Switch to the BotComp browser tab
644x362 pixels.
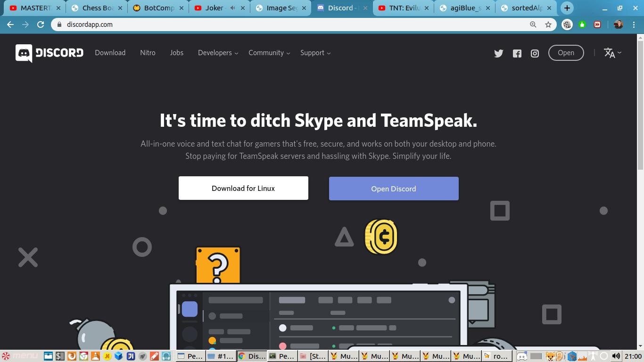pos(158,8)
